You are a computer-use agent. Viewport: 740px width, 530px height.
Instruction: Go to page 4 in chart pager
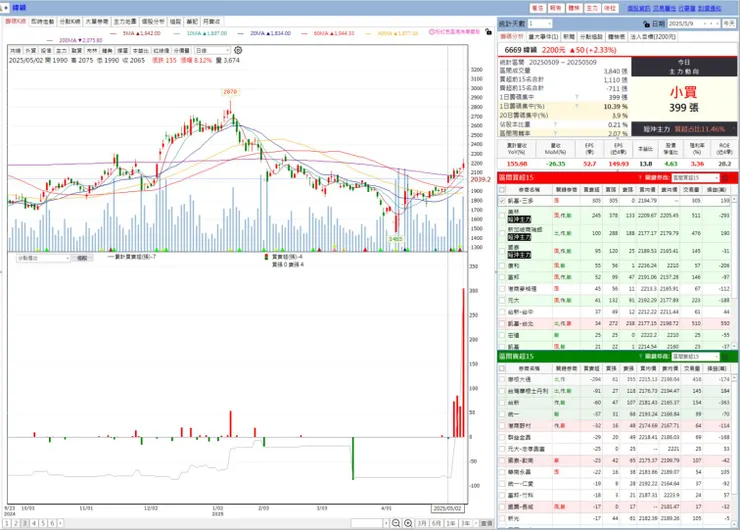[x=34, y=523]
